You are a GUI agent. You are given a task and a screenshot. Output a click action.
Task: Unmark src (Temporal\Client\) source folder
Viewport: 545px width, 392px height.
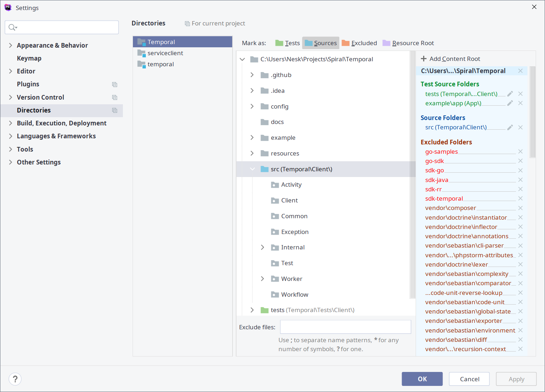pos(520,128)
